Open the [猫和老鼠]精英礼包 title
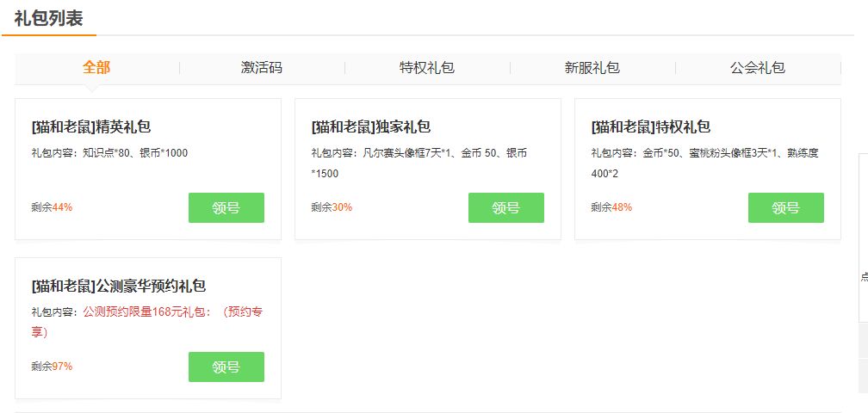The image size is (868, 413). (x=91, y=127)
